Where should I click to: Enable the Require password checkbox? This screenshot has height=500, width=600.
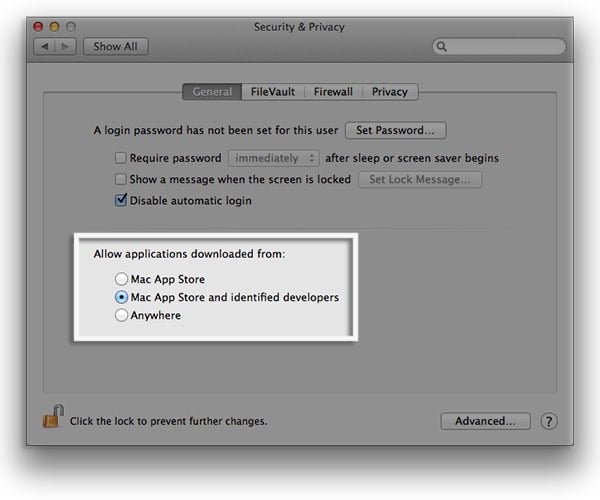click(121, 158)
